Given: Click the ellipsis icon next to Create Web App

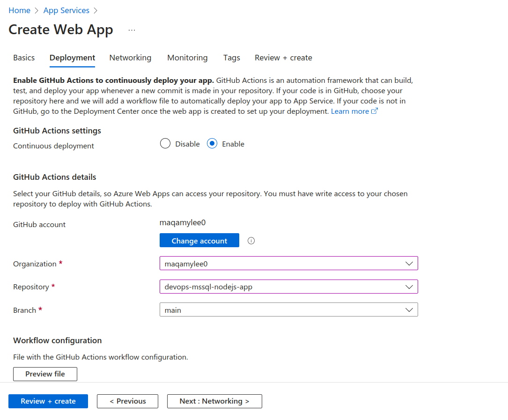Looking at the screenshot, I should [132, 30].
